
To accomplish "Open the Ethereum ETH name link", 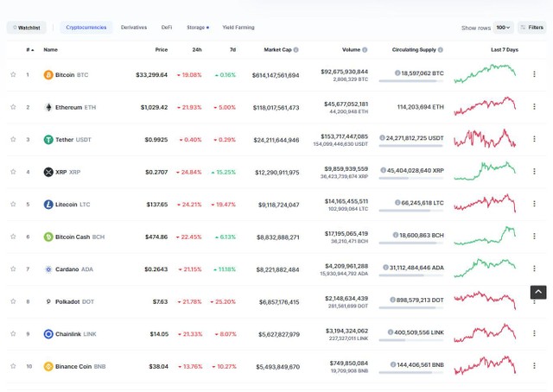I will click(75, 107).
